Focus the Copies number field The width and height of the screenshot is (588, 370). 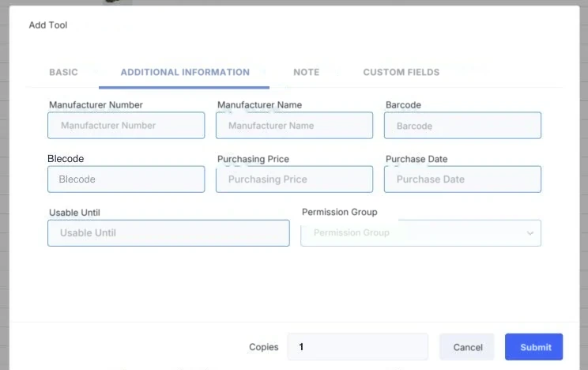358,347
